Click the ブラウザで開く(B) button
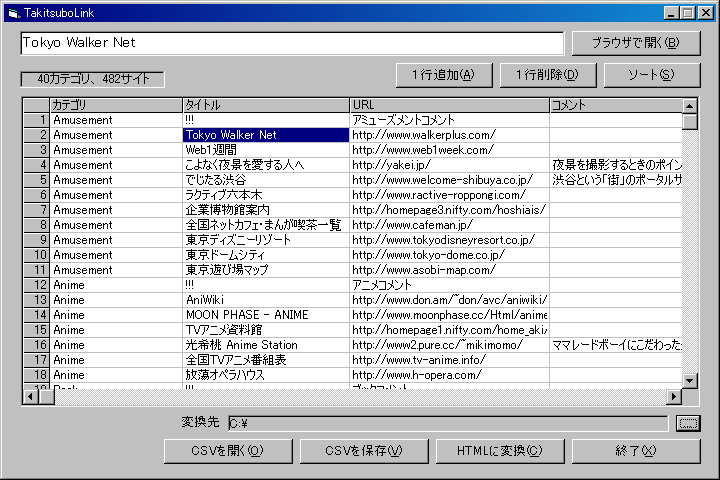This screenshot has width=720, height=480. (x=636, y=43)
